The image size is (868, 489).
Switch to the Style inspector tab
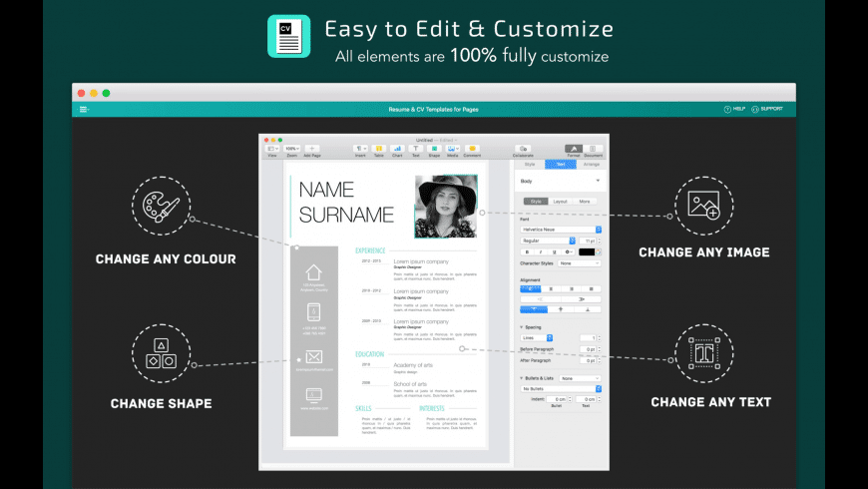tap(530, 165)
